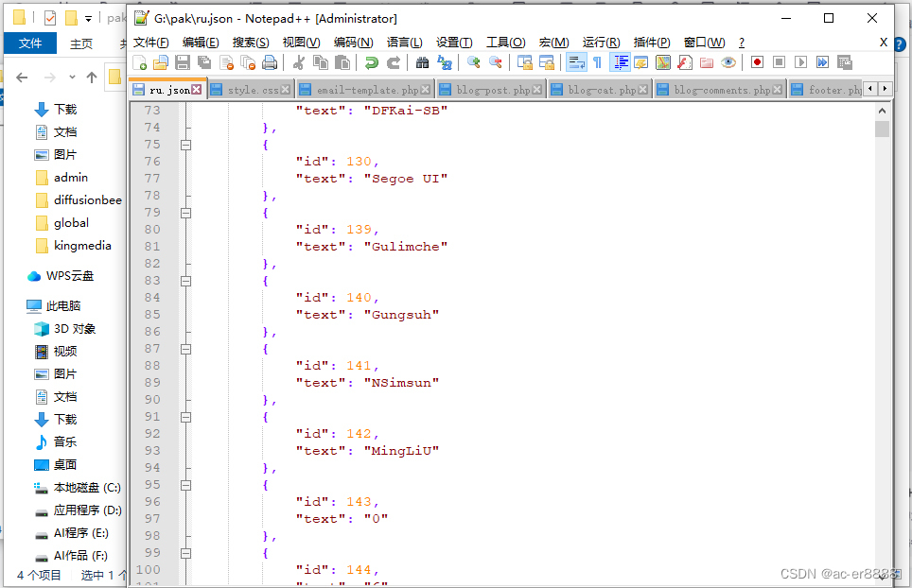Click the editor scrollbar up arrow
This screenshot has height=588, width=912.
point(882,111)
